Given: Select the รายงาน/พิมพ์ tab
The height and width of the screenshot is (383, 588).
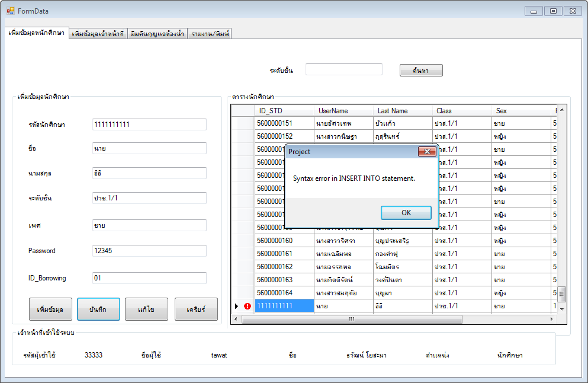Looking at the screenshot, I should [x=210, y=34].
